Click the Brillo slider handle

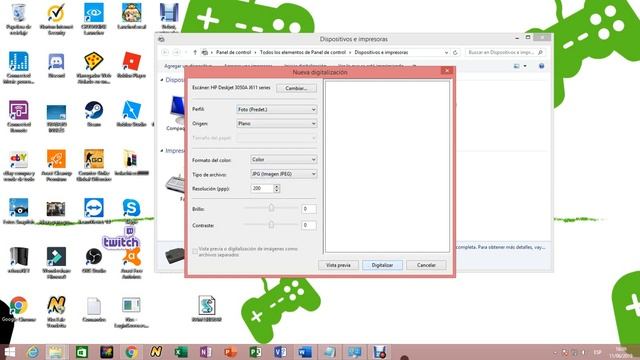[271, 208]
